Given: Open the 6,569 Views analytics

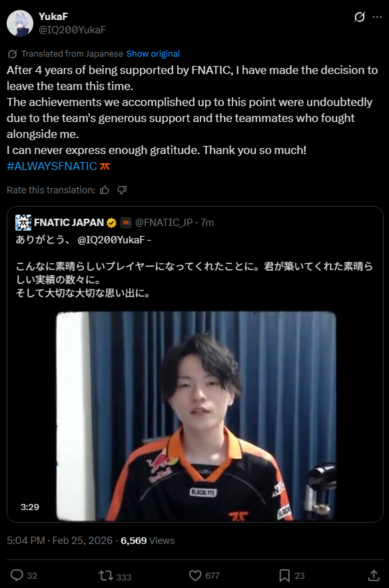Looking at the screenshot, I should tap(147, 541).
